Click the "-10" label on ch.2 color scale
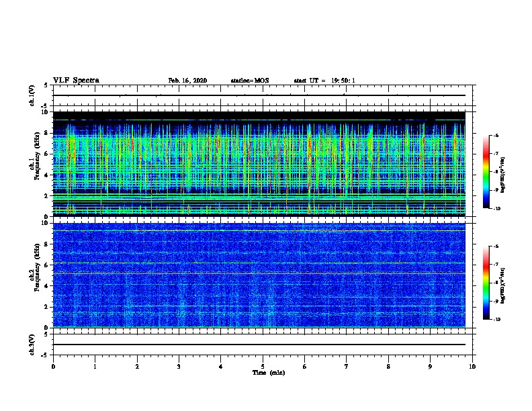532x411 pixels. click(x=496, y=320)
